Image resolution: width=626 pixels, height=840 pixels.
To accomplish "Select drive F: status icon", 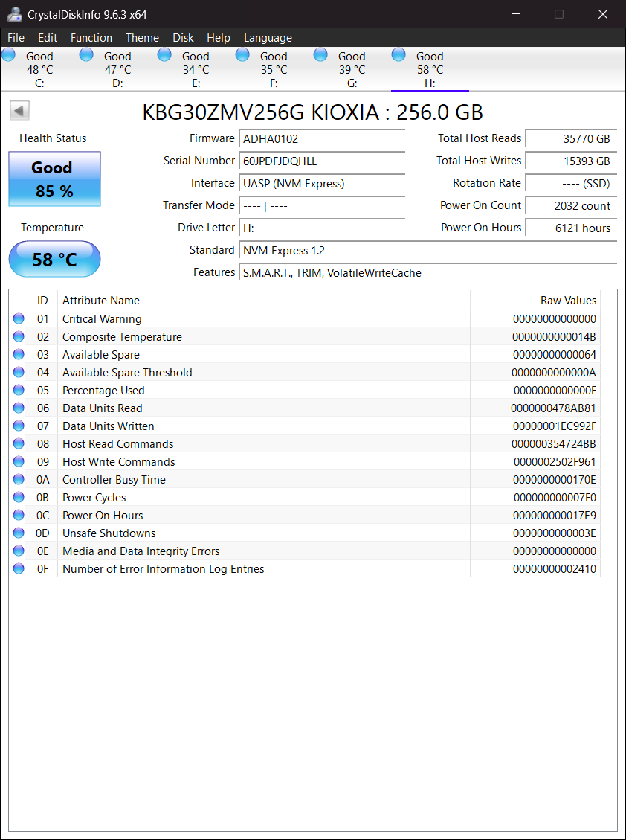I will click(x=242, y=54).
